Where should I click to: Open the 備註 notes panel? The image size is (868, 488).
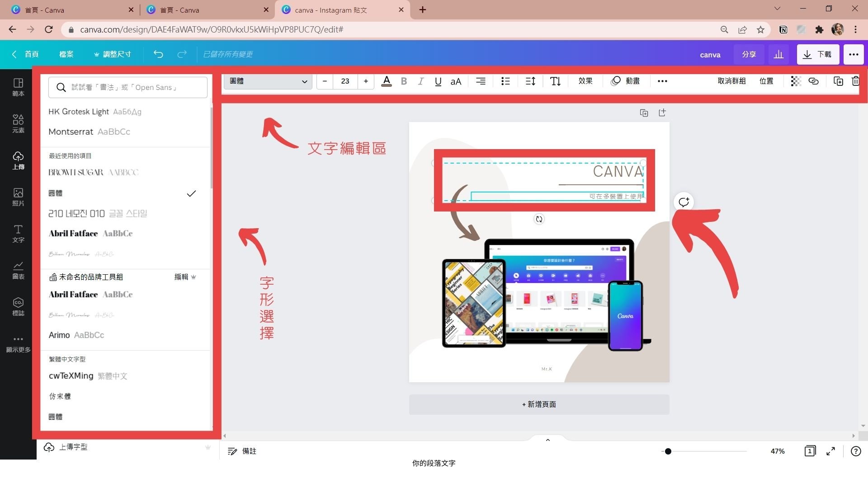[x=242, y=451]
